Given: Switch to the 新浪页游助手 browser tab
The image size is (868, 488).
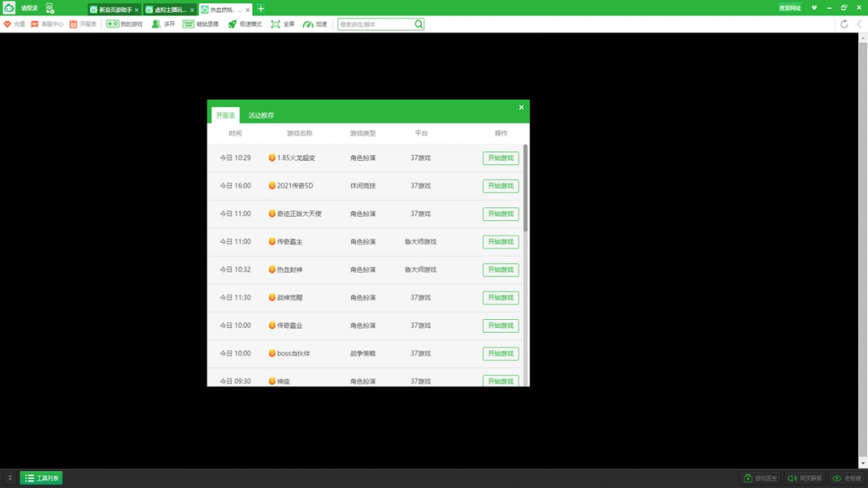Looking at the screenshot, I should [113, 10].
